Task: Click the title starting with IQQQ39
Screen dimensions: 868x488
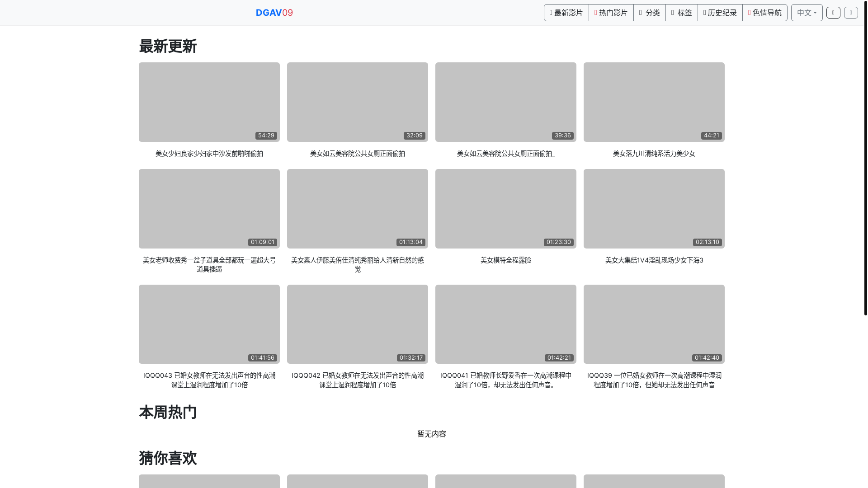Action: pyautogui.click(x=654, y=380)
